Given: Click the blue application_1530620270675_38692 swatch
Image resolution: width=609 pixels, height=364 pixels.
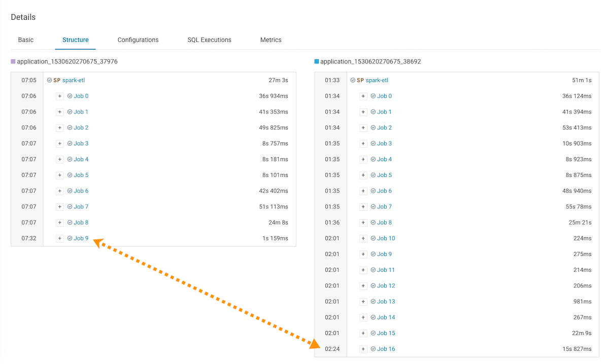Looking at the screenshot, I should click(317, 62).
